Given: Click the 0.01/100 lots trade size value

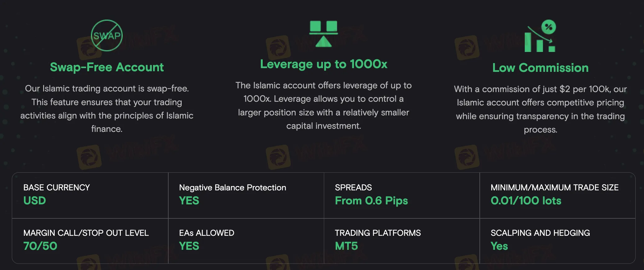Looking at the screenshot, I should tap(526, 201).
